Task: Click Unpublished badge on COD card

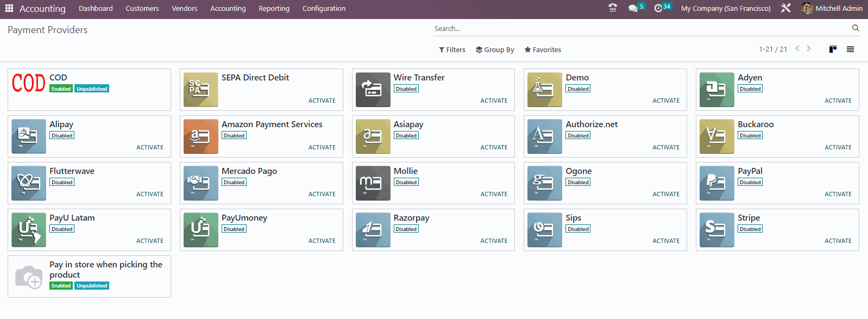Action: 92,89
